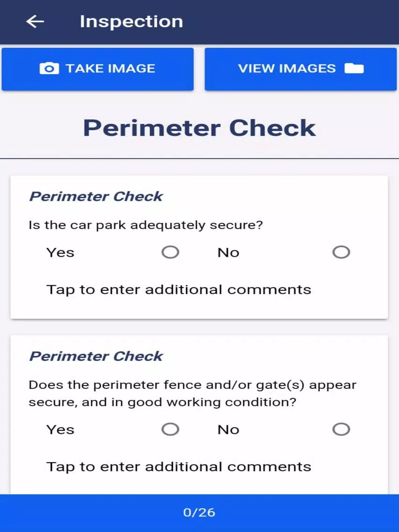Click the first card's Perimeter Check title

pyautogui.click(x=96, y=196)
